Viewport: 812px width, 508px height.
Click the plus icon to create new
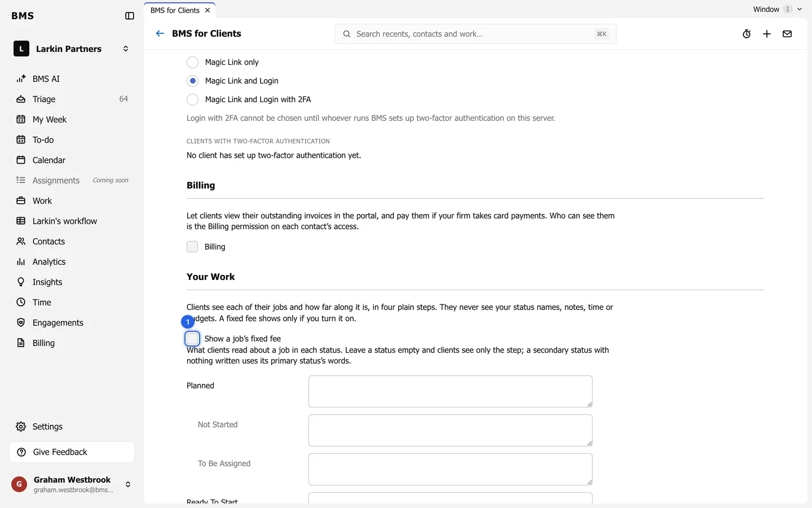[767, 34]
